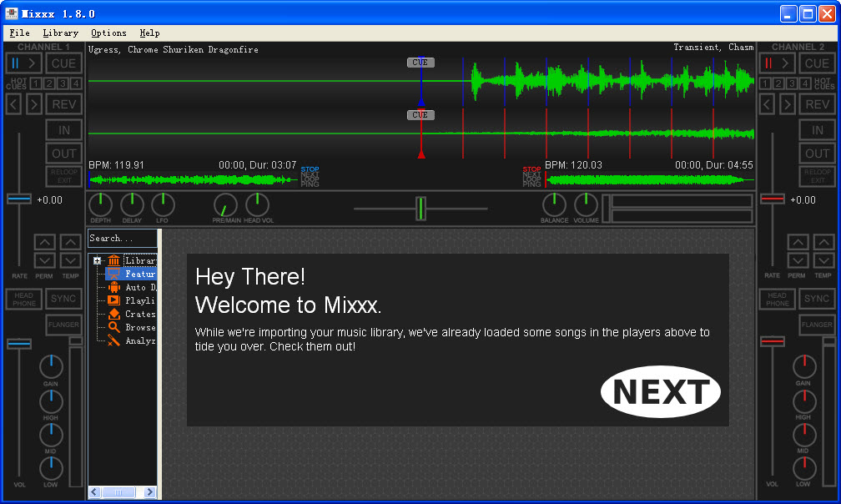The width and height of the screenshot is (841, 504).
Task: Click the Channel 2 CUE button
Action: 817,63
